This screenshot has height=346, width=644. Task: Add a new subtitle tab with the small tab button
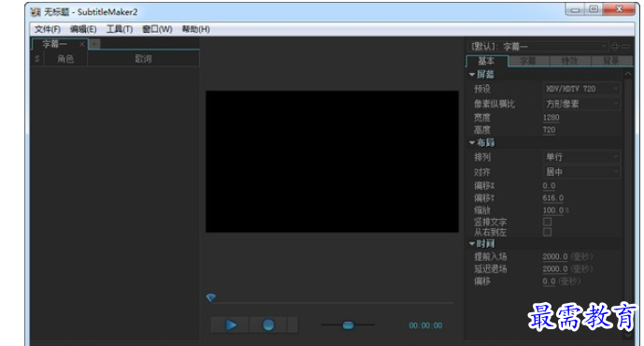[x=94, y=44]
